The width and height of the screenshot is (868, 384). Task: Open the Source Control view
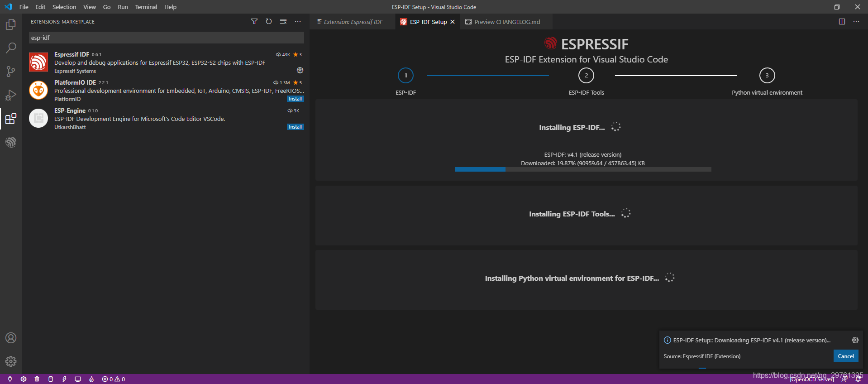(x=11, y=72)
